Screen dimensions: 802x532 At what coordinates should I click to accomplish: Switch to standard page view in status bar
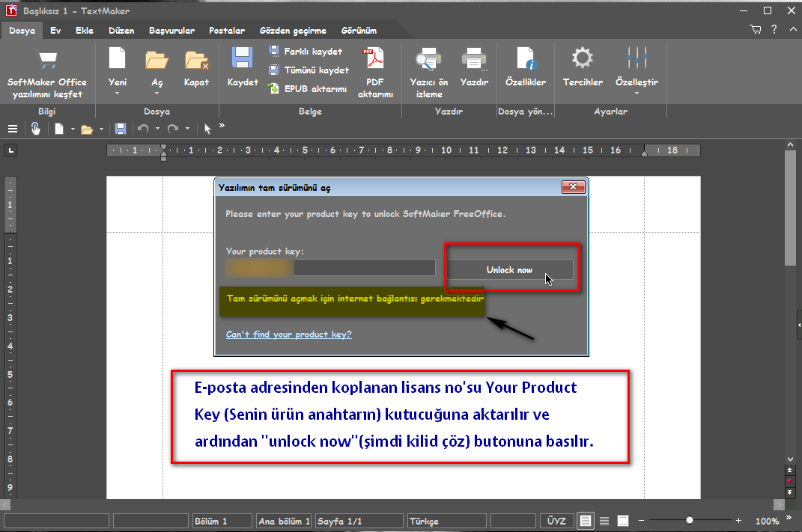[x=586, y=521]
